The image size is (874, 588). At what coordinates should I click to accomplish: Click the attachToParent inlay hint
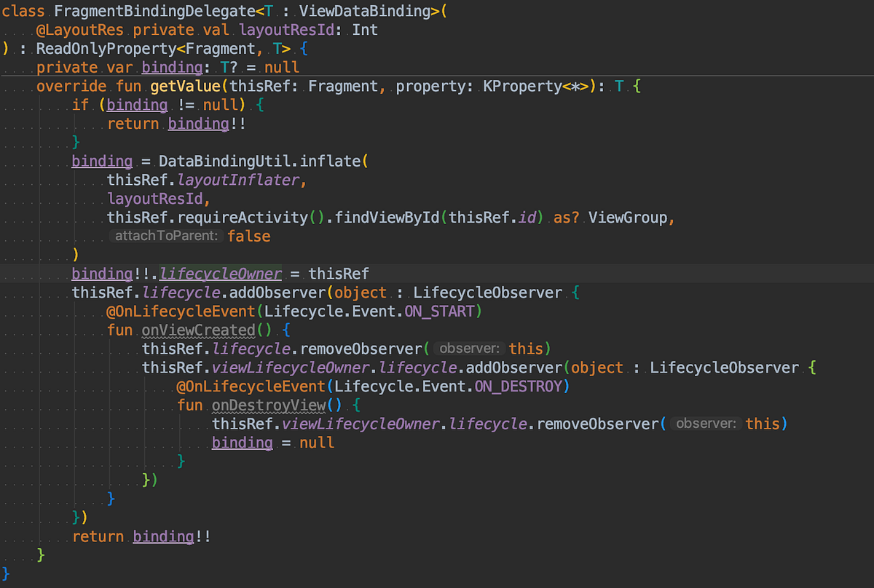166,236
